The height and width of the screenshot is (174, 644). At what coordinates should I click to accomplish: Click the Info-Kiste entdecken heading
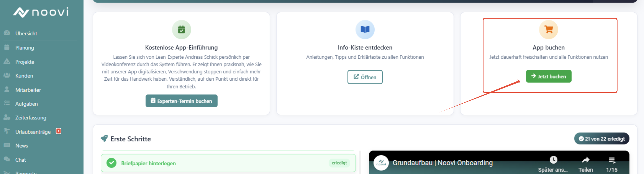point(365,47)
